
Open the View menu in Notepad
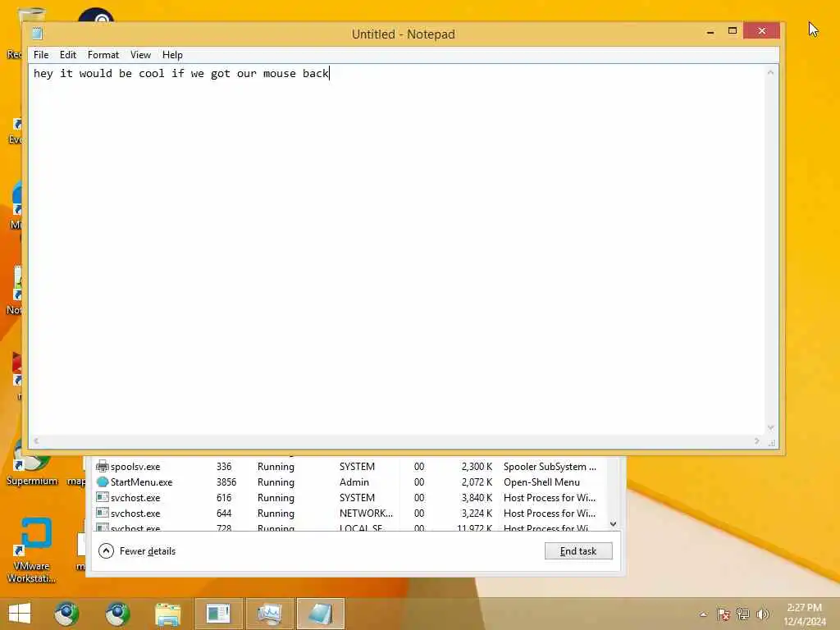pos(140,55)
